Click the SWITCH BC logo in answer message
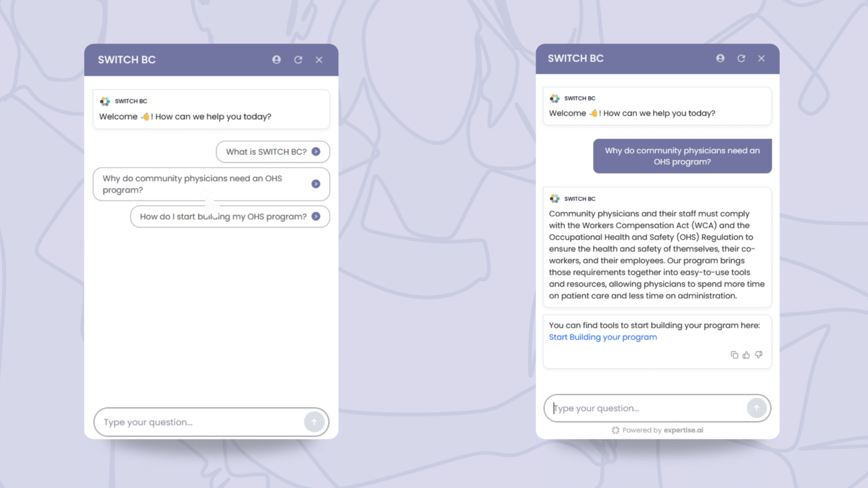Image resolution: width=868 pixels, height=488 pixels. 555,199
